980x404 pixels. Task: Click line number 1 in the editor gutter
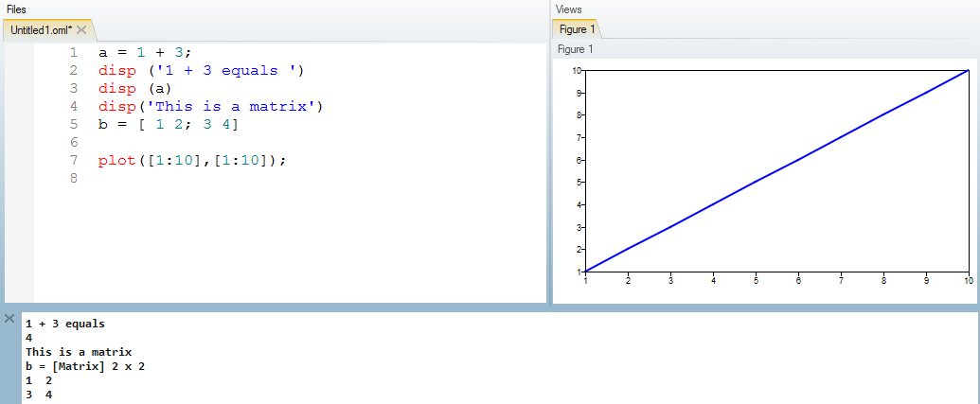coord(73,52)
